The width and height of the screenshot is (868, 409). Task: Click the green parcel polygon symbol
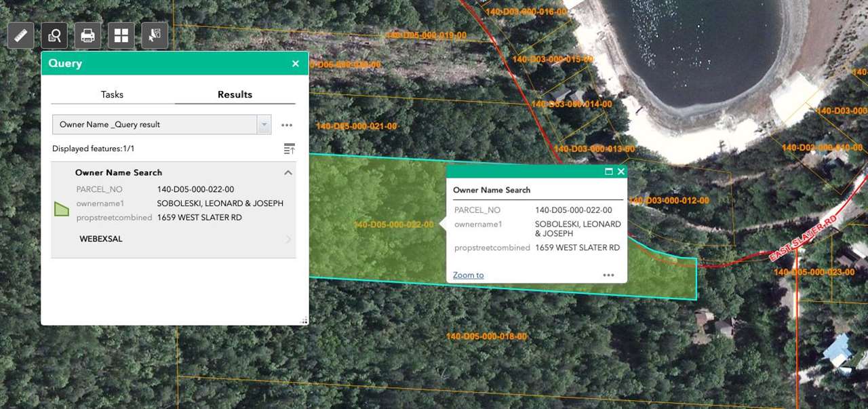[62, 209]
